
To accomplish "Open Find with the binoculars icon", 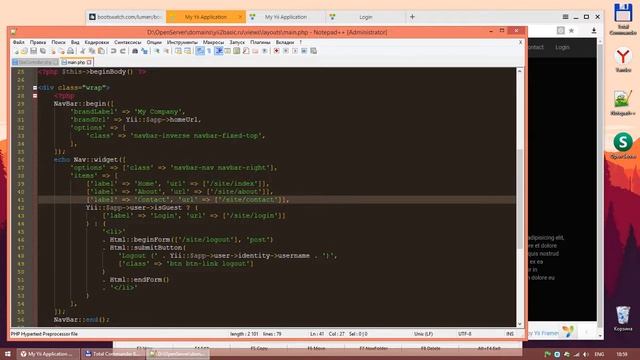I will coord(135,51).
